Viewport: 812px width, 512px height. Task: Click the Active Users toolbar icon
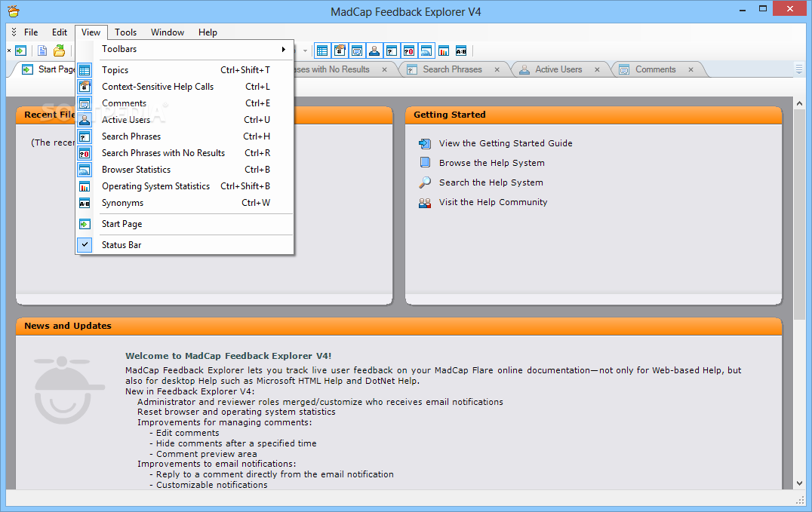[374, 51]
